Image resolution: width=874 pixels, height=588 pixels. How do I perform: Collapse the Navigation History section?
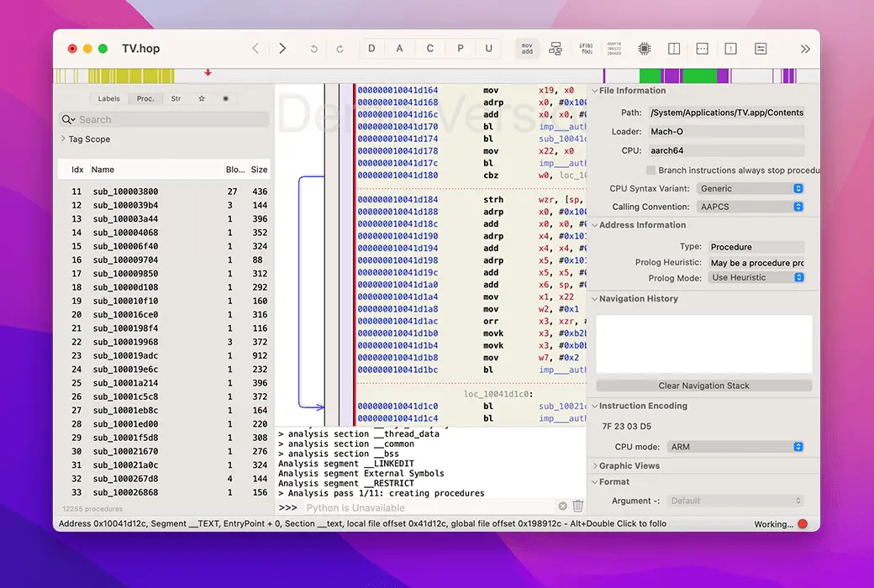tap(595, 299)
